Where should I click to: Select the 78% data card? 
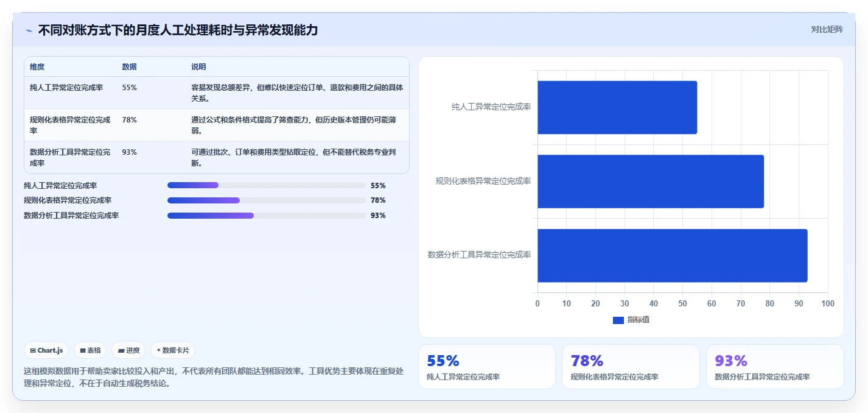click(x=631, y=367)
